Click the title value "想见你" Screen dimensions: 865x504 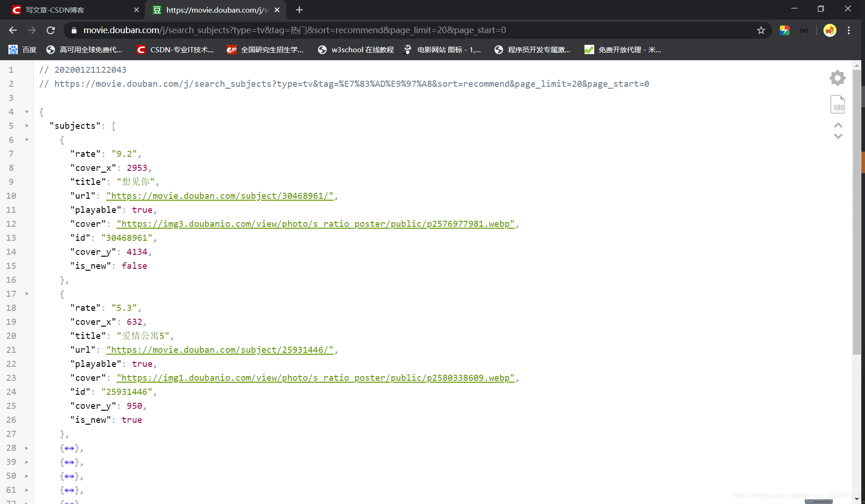136,182
